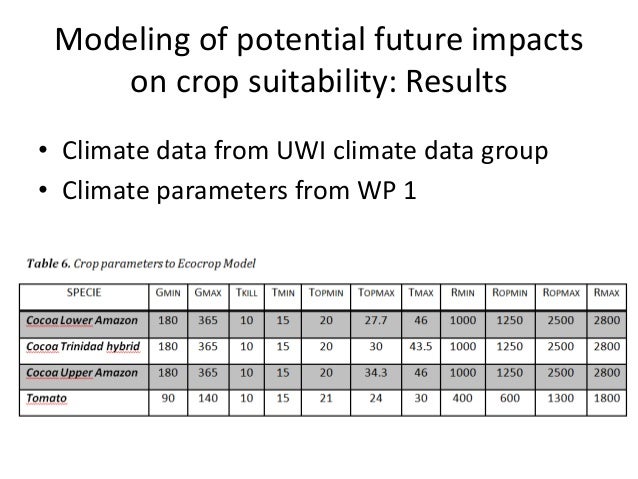
Task: Click Tomato's 1300 ROPMAX cell
Action: [x=561, y=398]
